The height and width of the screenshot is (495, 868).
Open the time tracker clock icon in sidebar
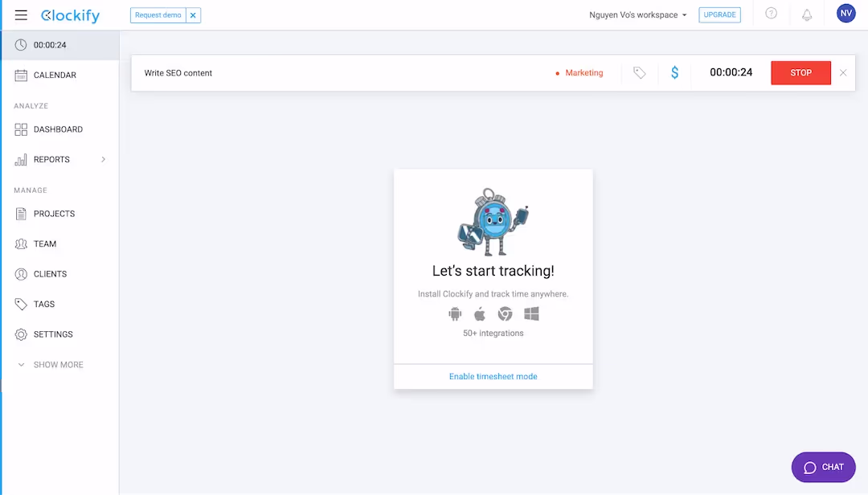click(x=21, y=45)
